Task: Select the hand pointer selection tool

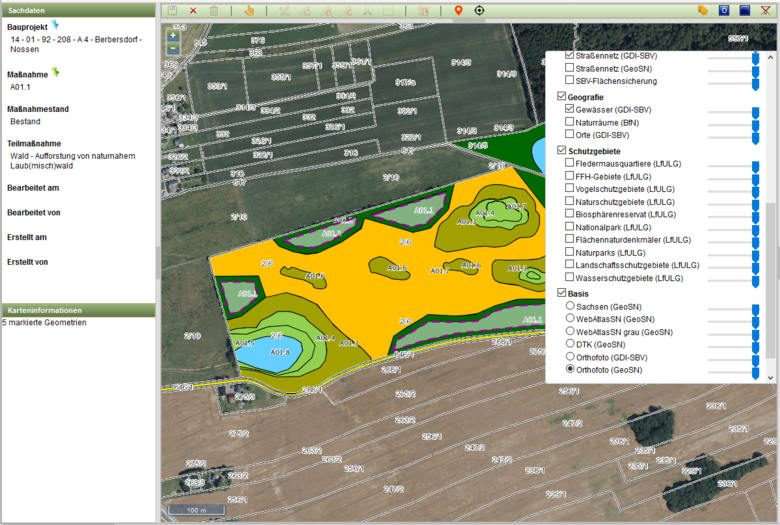Action: tap(249, 10)
